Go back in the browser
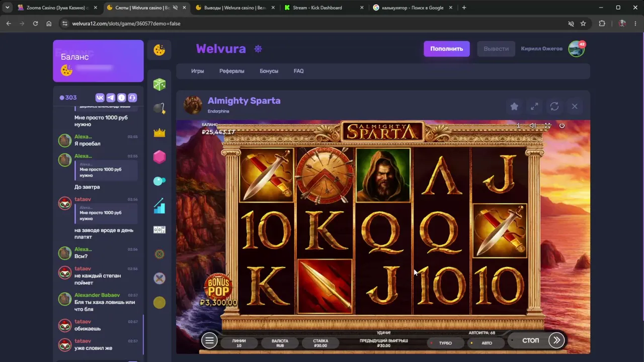 [9, 24]
